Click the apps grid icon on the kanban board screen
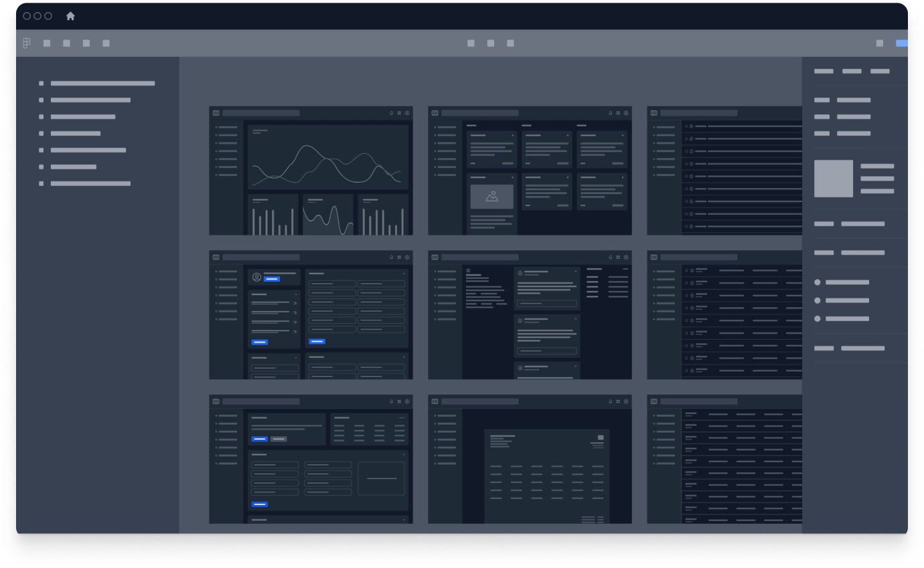The width and height of the screenshot is (924, 568). coord(617,112)
